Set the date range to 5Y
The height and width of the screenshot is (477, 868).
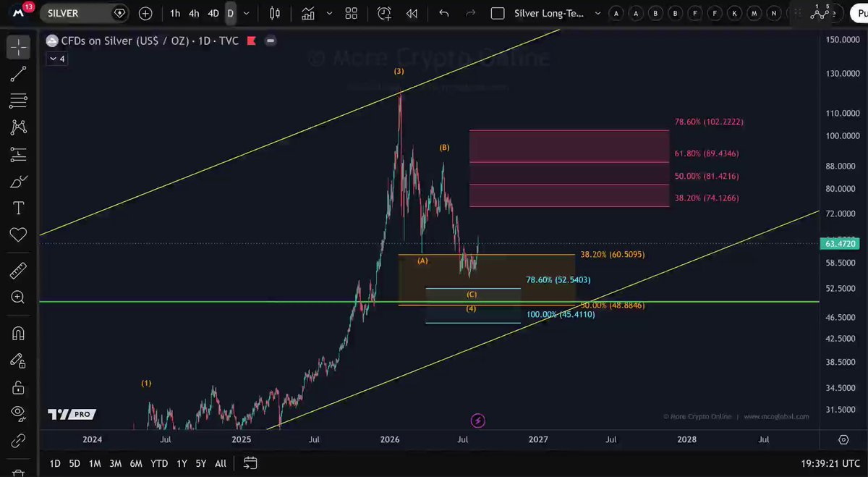click(x=200, y=463)
